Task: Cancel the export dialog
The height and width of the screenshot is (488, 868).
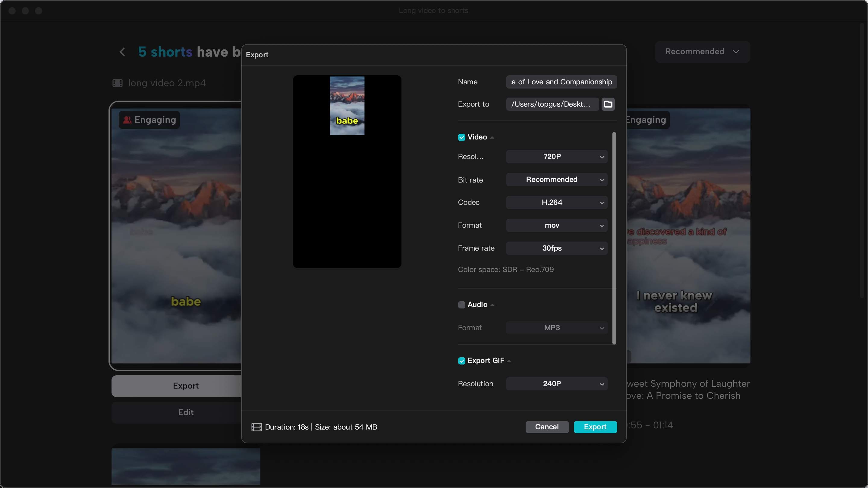Action: (x=547, y=427)
